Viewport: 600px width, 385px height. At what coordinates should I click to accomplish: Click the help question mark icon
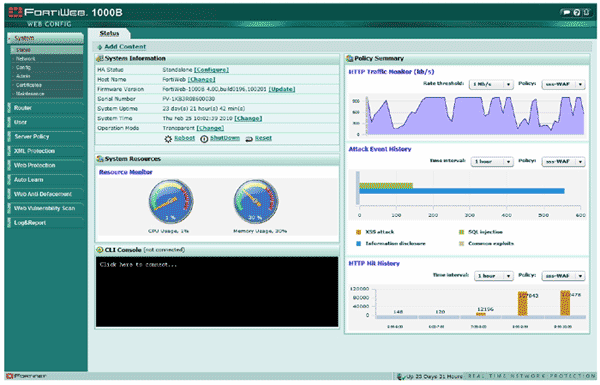577,13
